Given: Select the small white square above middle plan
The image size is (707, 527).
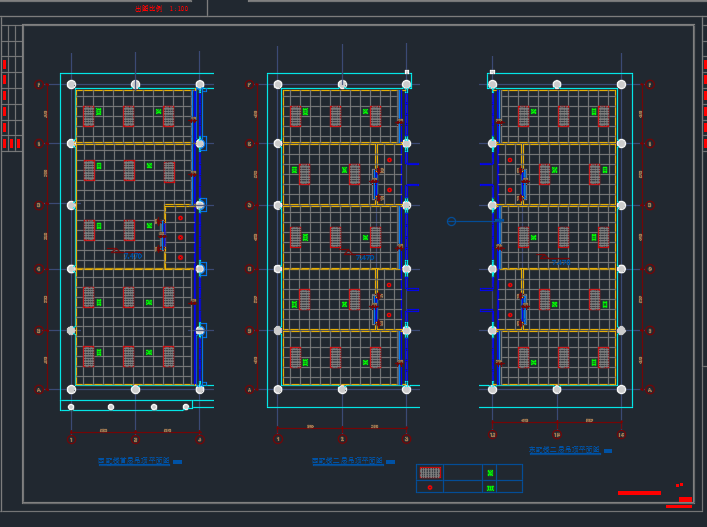Looking at the screenshot, I should [407, 72].
